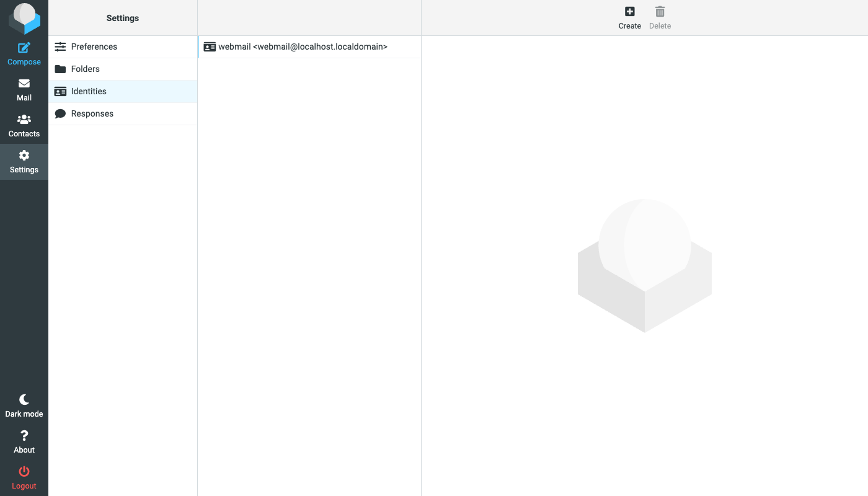
Task: Open the Preferences settings section
Action: 123,46
